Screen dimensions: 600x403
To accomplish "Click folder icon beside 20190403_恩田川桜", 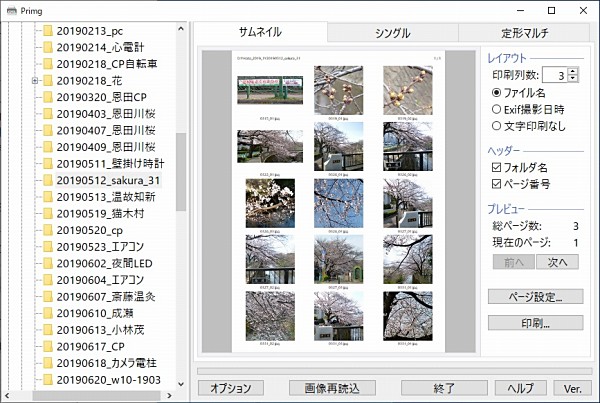I will tap(48, 114).
